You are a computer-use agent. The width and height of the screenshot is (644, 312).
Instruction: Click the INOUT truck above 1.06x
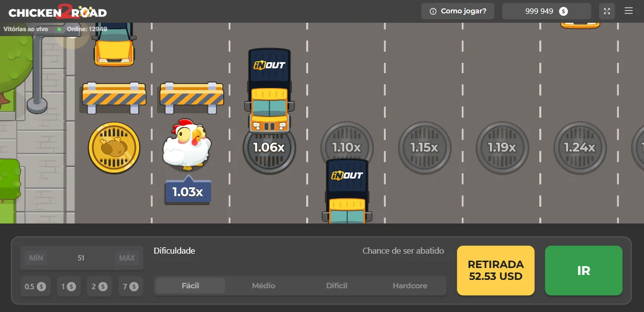point(269,90)
